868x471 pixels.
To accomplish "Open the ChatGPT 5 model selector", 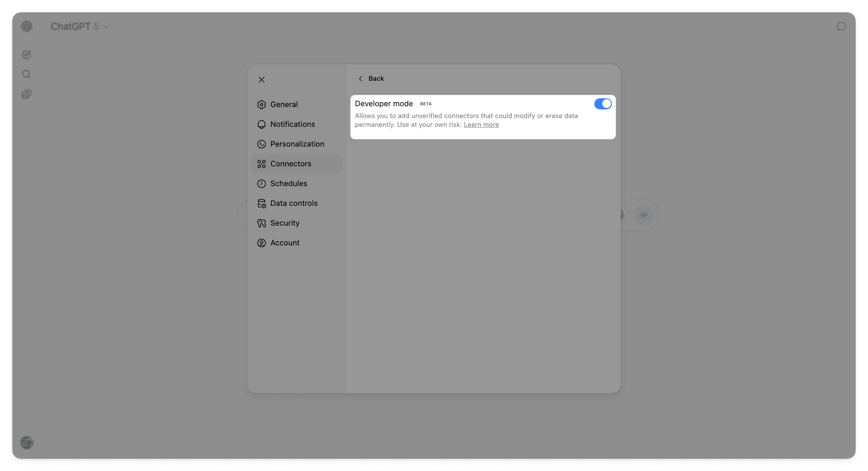I will tap(80, 26).
